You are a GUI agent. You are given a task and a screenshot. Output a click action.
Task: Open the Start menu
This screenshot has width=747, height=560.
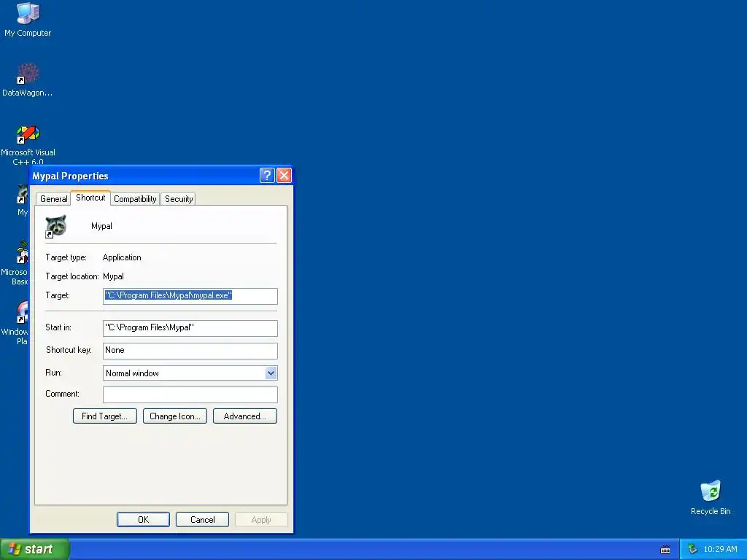(x=35, y=549)
